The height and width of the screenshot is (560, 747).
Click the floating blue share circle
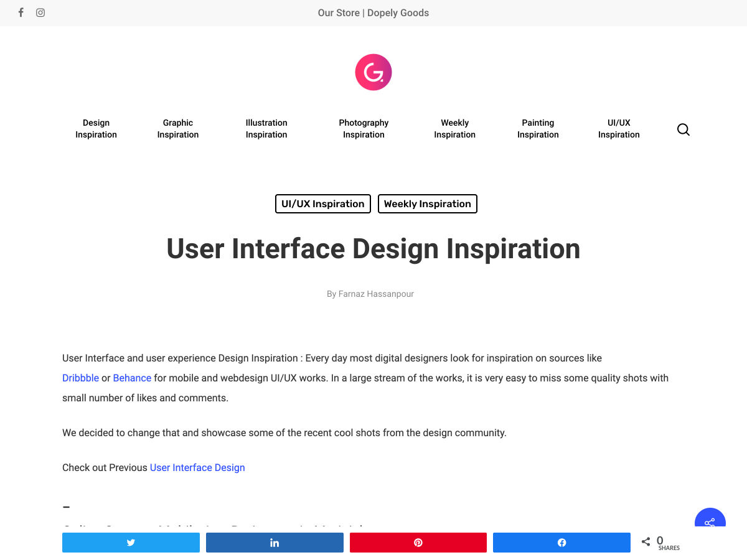pos(710,520)
